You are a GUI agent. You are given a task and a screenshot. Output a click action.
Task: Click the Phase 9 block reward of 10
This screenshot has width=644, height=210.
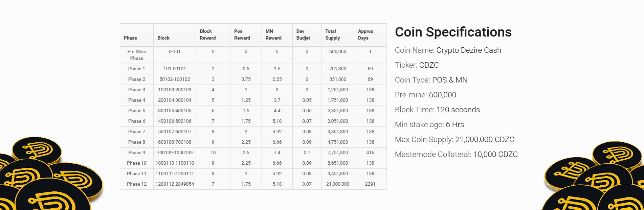[x=213, y=153]
